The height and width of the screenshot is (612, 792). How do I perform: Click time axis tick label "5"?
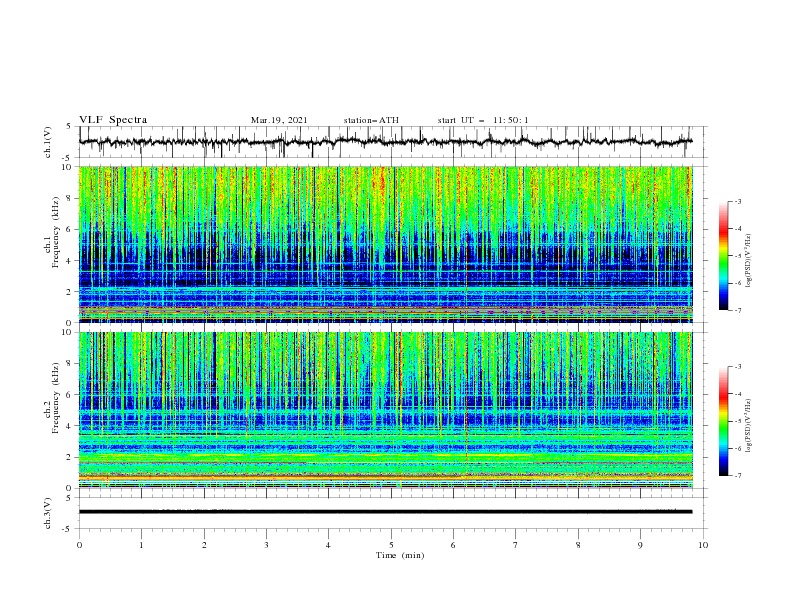click(391, 545)
